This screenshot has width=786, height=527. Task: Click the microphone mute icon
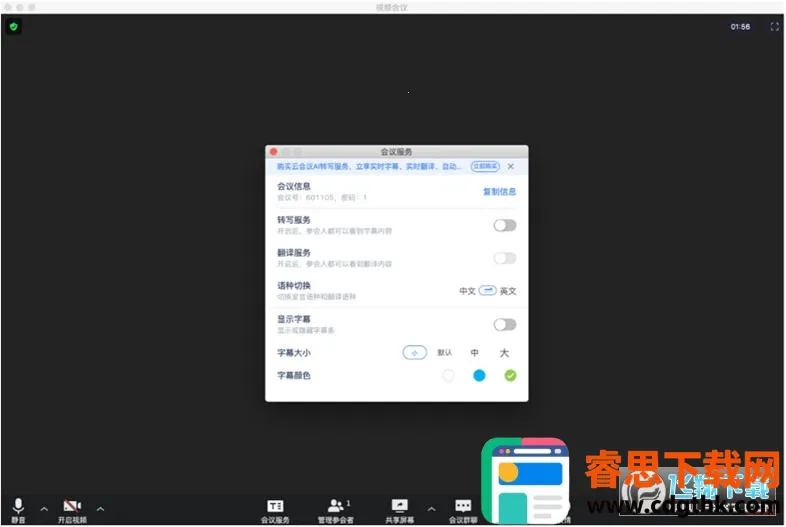click(18, 506)
